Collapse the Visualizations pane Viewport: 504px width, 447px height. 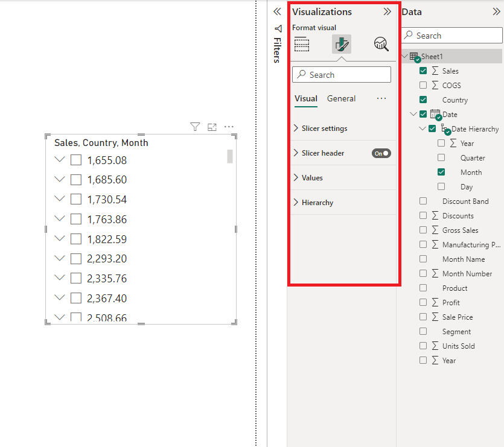[x=387, y=11]
